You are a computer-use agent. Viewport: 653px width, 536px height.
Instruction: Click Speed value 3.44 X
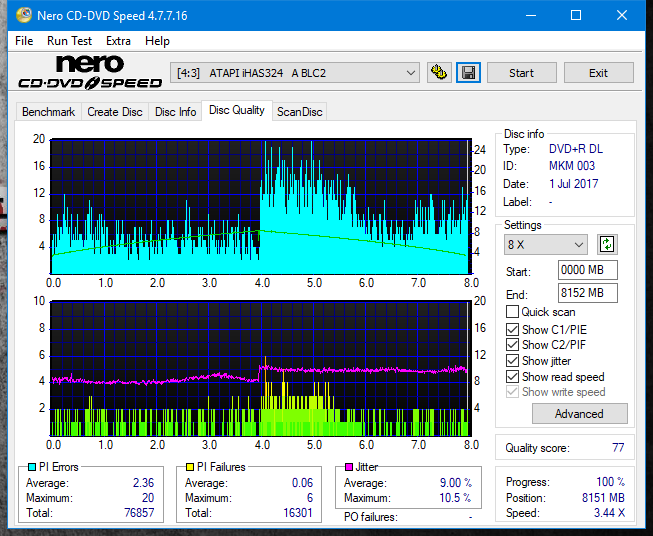609,513
